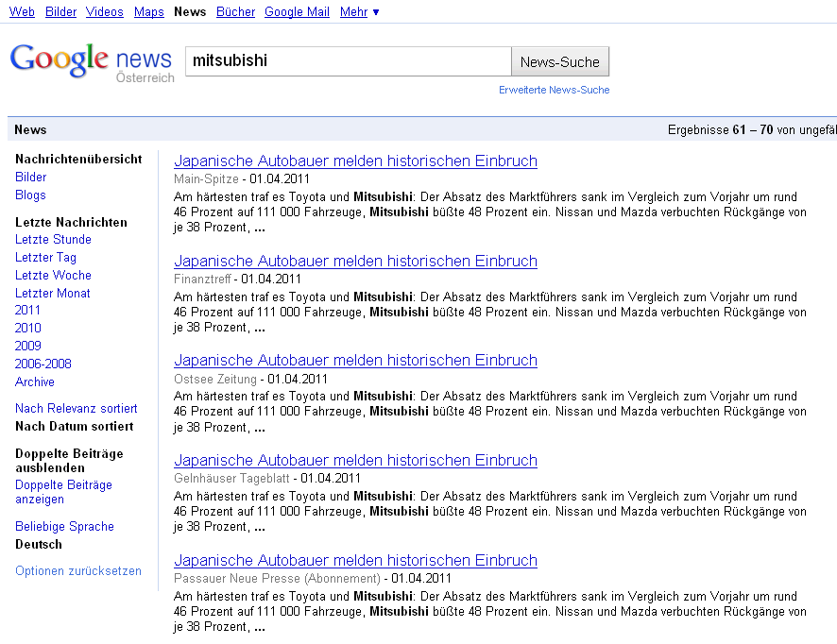
Task: Open Erweiterte News-Suche link
Action: [554, 91]
